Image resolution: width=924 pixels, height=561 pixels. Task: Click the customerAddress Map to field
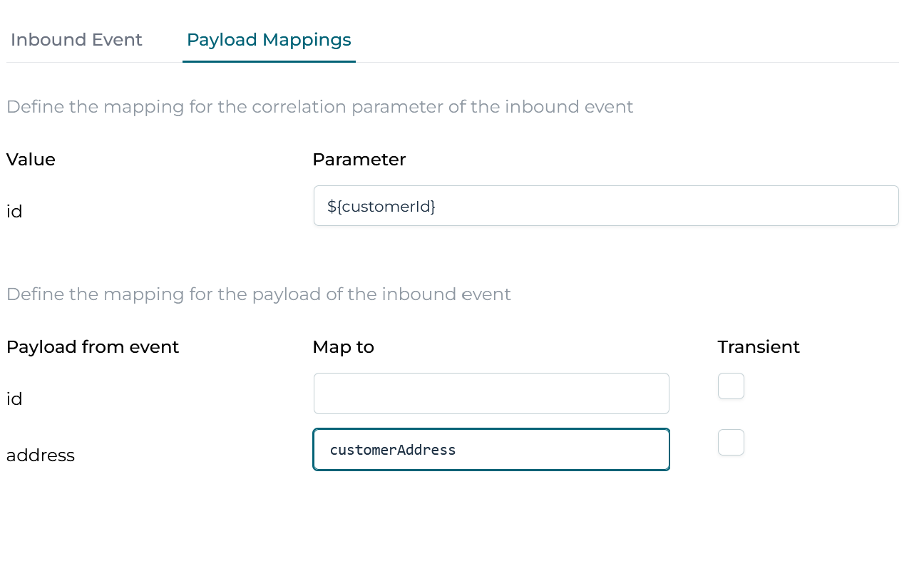pos(491,450)
